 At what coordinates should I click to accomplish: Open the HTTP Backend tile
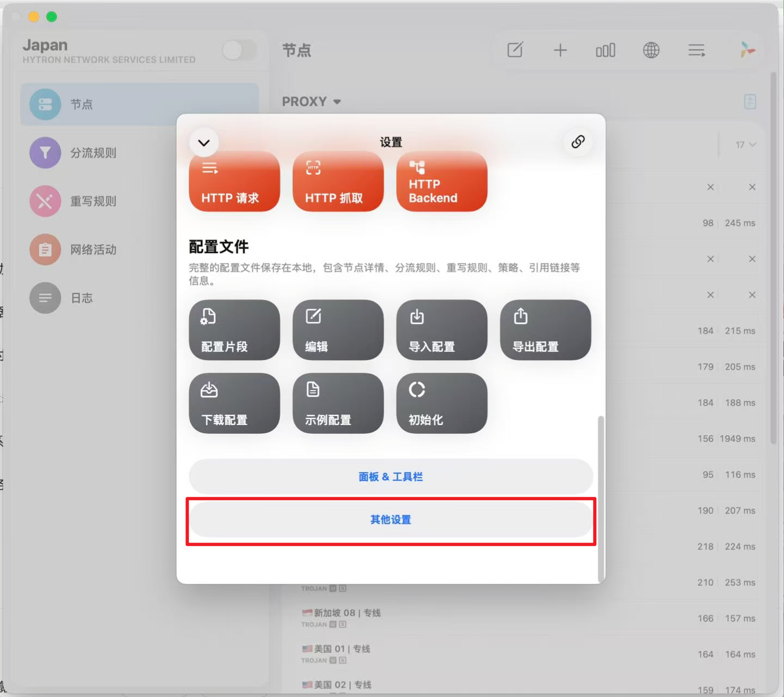pyautogui.click(x=441, y=182)
